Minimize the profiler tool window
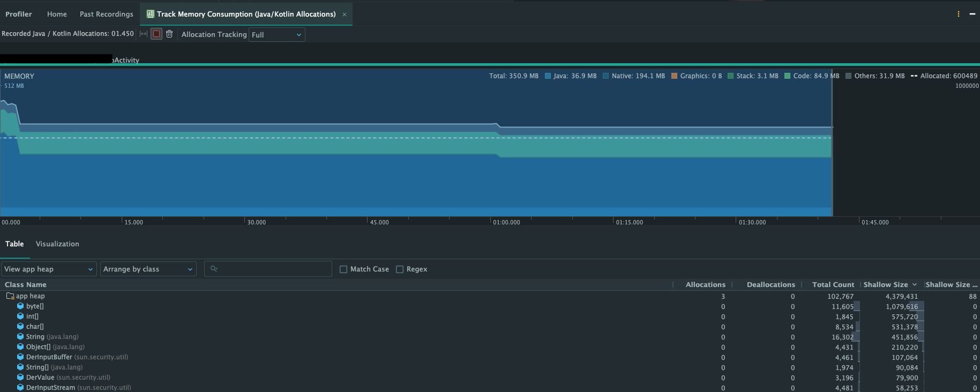The image size is (980, 392). [x=972, y=14]
